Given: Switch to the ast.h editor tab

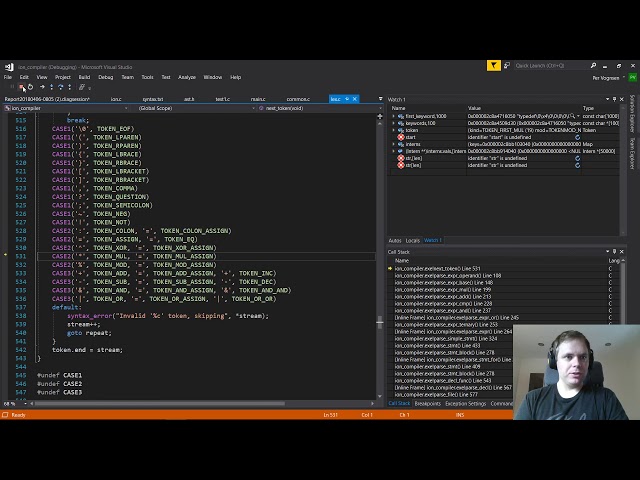Looking at the screenshot, I should [189, 99].
